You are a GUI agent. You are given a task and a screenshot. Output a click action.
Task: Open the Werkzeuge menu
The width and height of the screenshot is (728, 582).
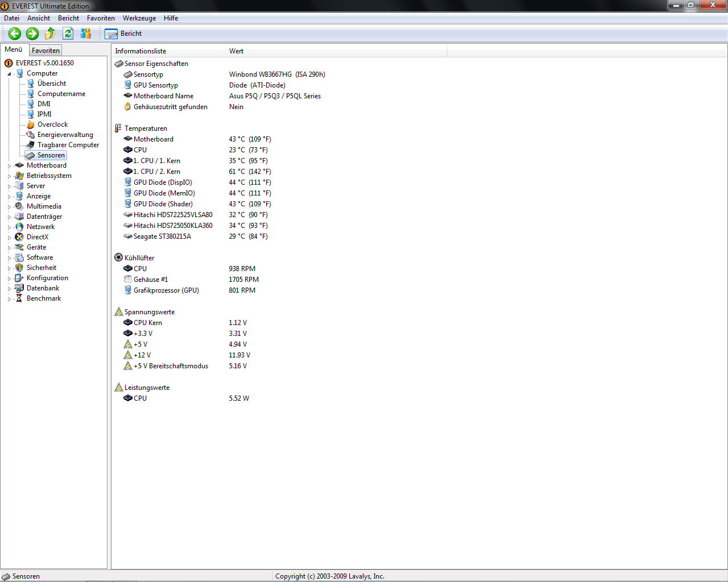(139, 18)
